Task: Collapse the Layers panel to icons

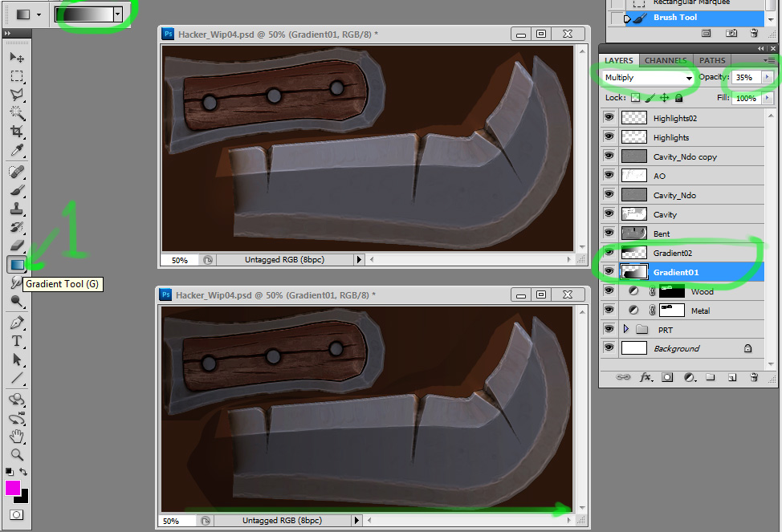Action: click(x=760, y=48)
